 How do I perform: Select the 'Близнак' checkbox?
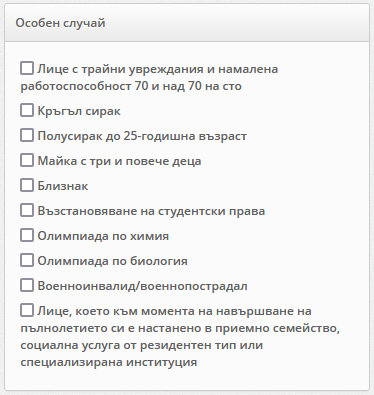coord(27,185)
